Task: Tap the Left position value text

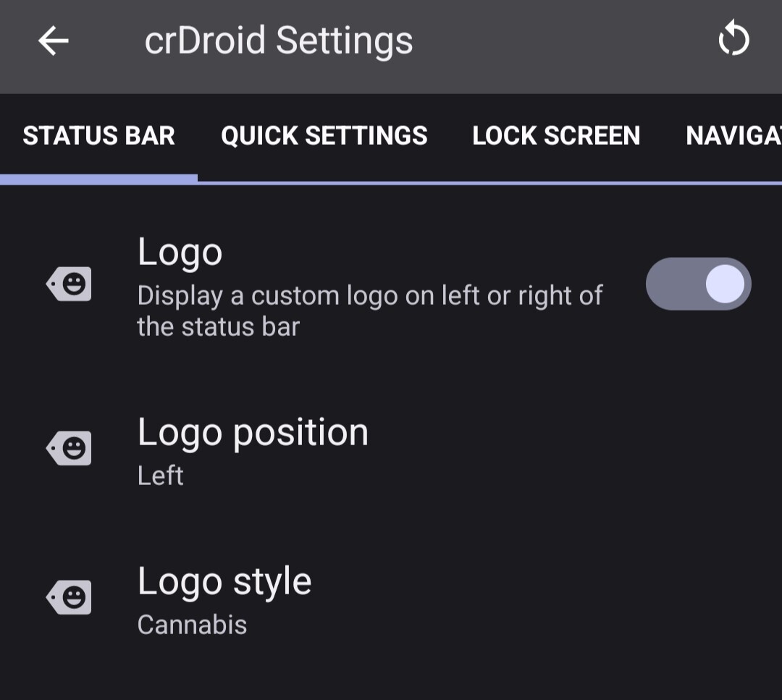Action: pos(161,475)
